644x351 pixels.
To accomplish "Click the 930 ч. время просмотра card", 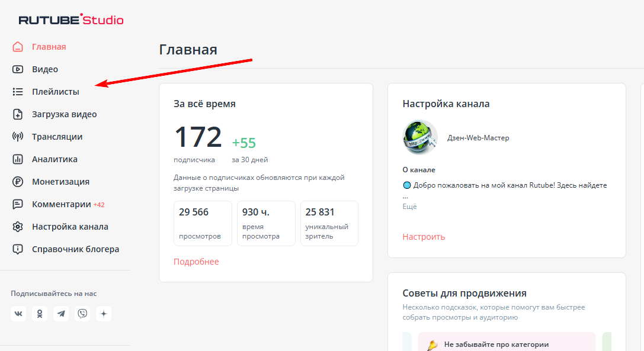I will pyautogui.click(x=266, y=223).
